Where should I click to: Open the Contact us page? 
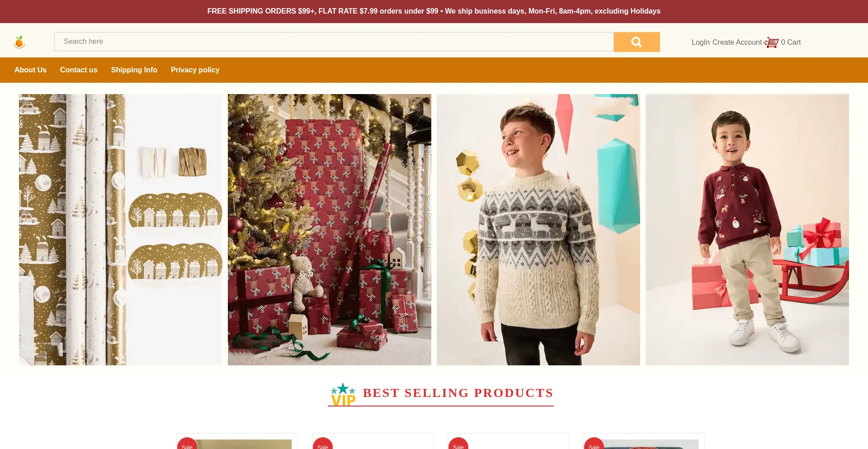point(79,70)
